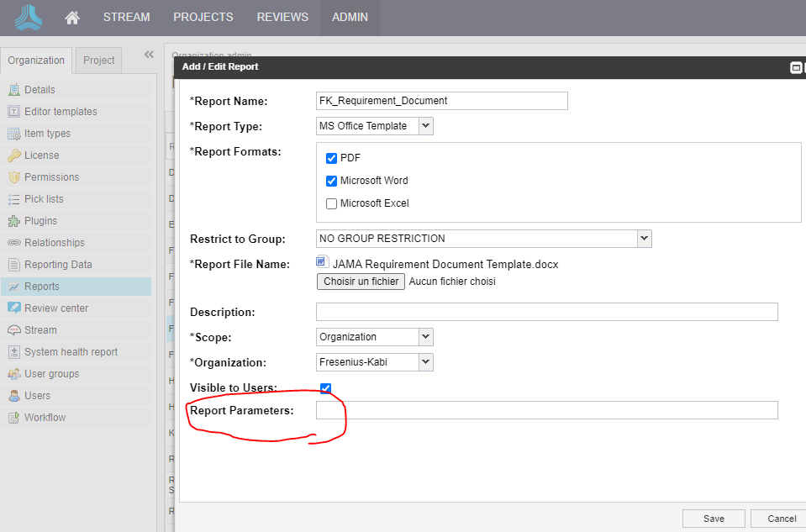The width and height of the screenshot is (806, 532).
Task: Collapse the sidebar with double-chevron icon
Action: coord(149,55)
